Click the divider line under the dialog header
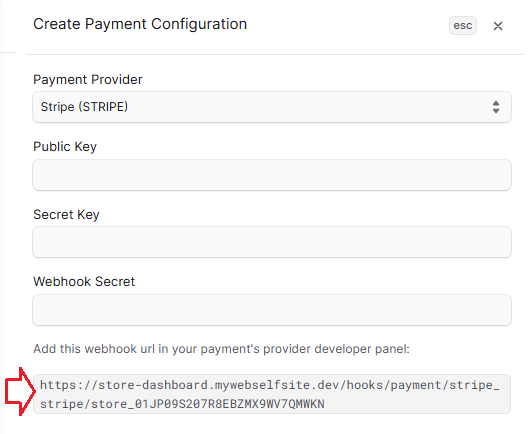The image size is (530, 434). click(274, 54)
